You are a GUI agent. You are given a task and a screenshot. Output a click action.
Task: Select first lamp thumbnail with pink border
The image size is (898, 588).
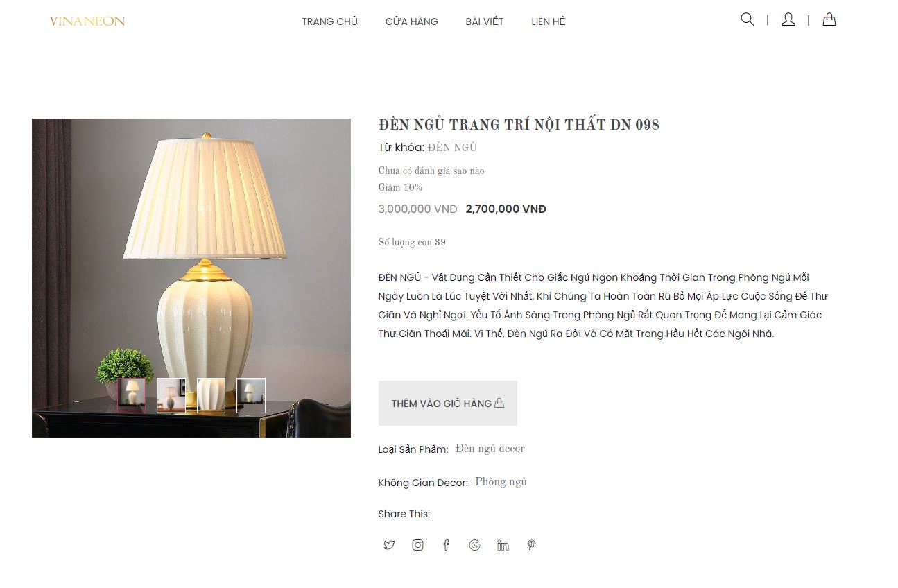coord(131,395)
